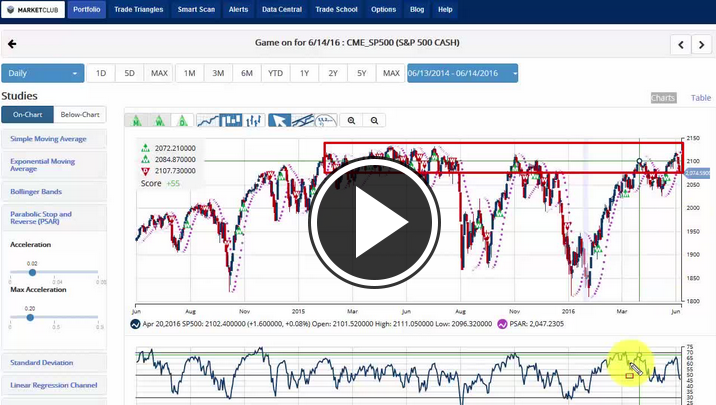
Task: Select the 3M range button
Action: (x=218, y=73)
